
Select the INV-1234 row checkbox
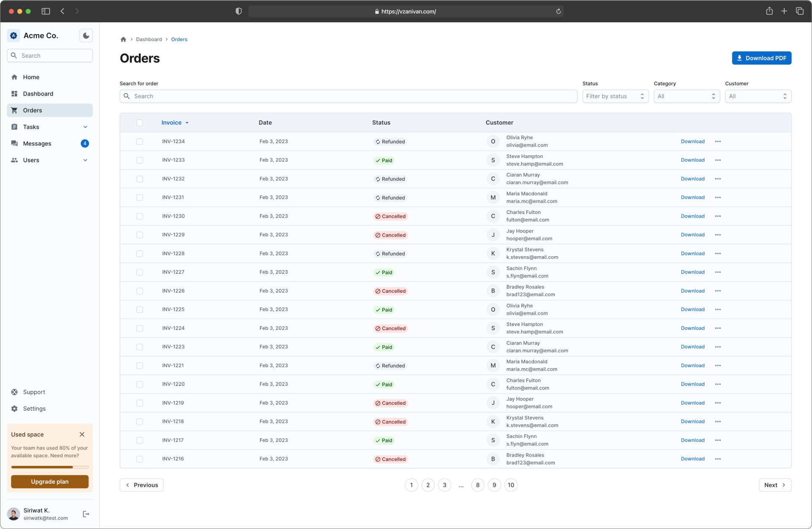(140, 142)
